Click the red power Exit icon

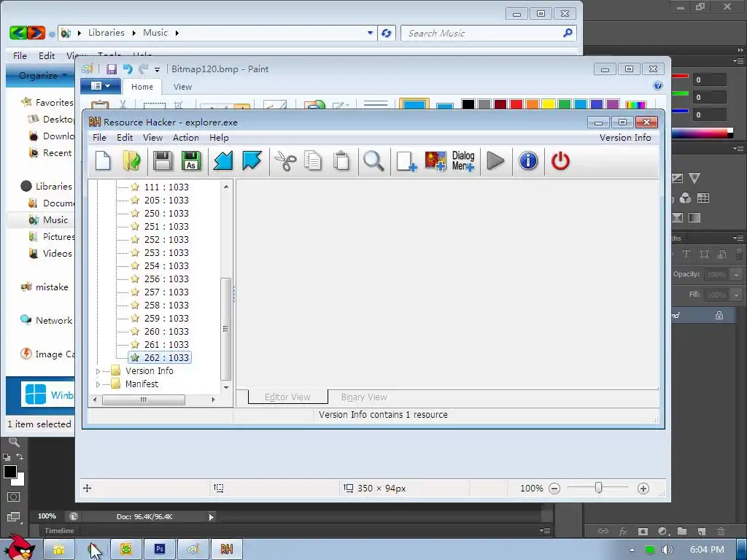point(560,161)
